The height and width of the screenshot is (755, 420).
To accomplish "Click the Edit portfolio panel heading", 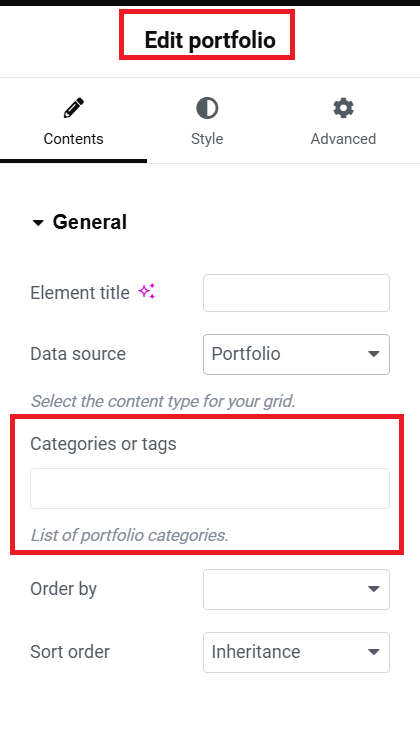I will tap(210, 40).
